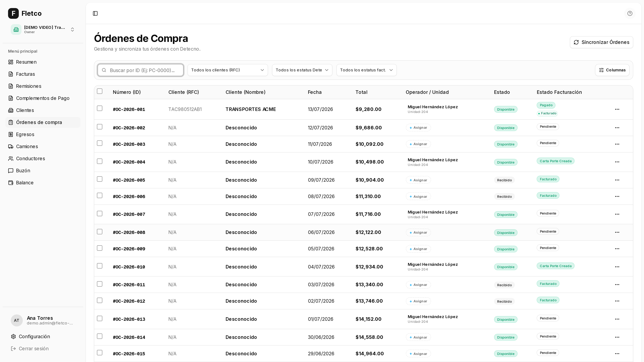Toggle the sidebar panel icon
This screenshot has width=644, height=362.
tap(95, 13)
